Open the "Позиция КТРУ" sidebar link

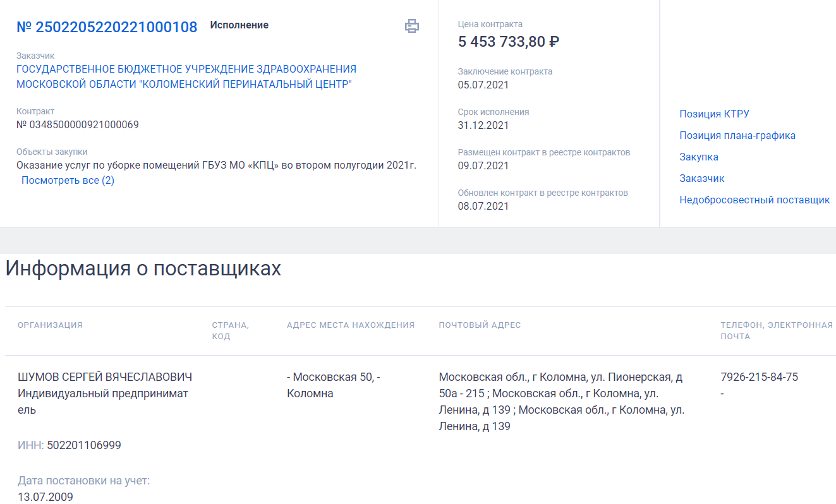point(713,114)
